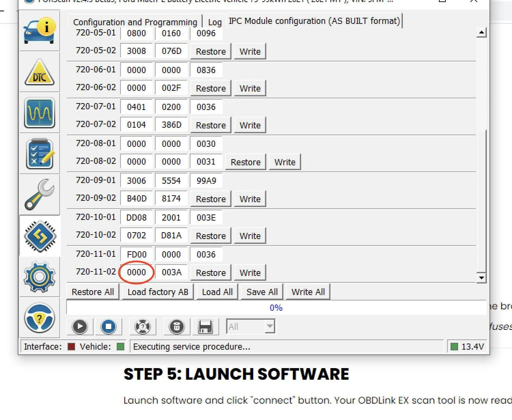Click the 0031 field in row 720-08-02
Screen dimensions: 512x420
point(206,162)
